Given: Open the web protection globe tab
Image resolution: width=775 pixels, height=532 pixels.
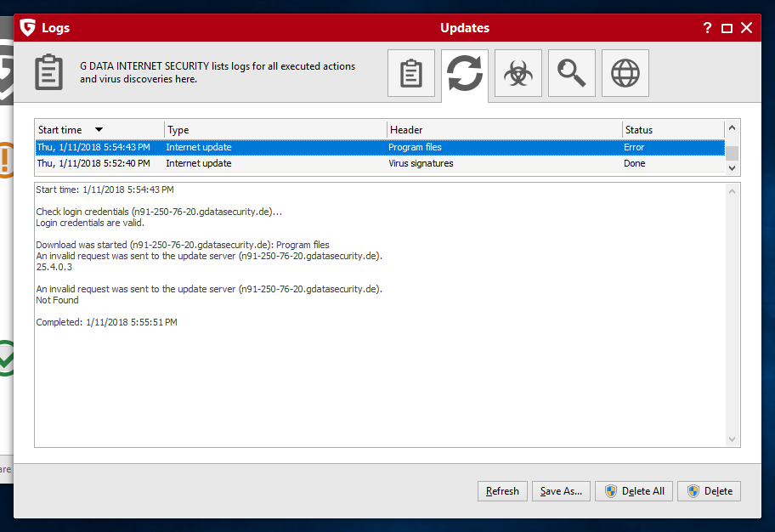Looking at the screenshot, I should [625, 73].
